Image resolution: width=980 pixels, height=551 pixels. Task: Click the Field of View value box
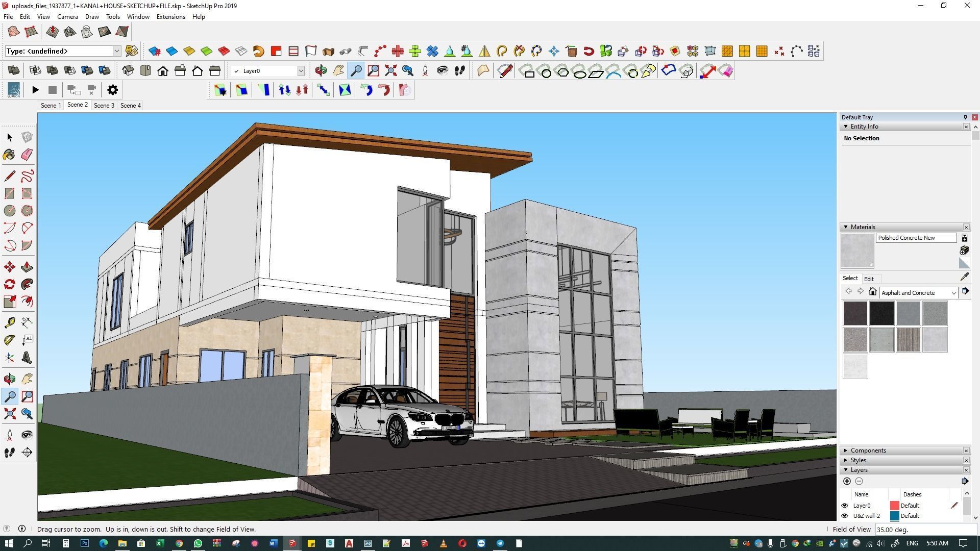click(925, 530)
